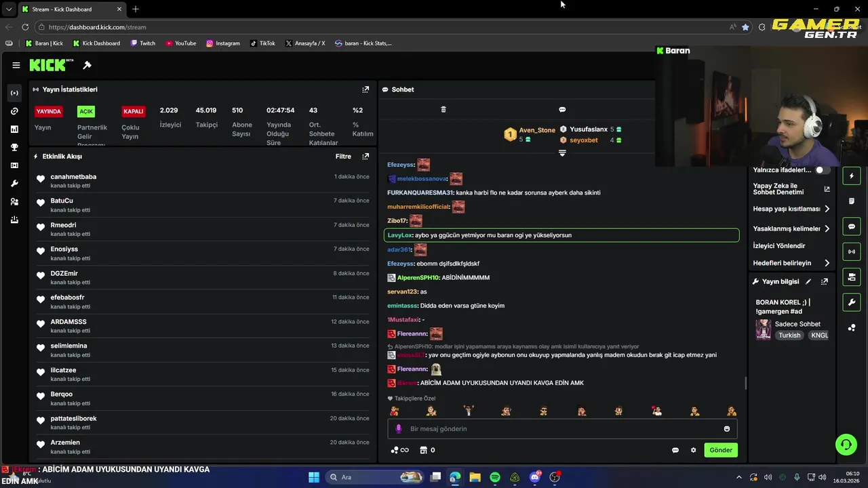
Task: Open Spotify from the taskbar
Action: point(495,477)
